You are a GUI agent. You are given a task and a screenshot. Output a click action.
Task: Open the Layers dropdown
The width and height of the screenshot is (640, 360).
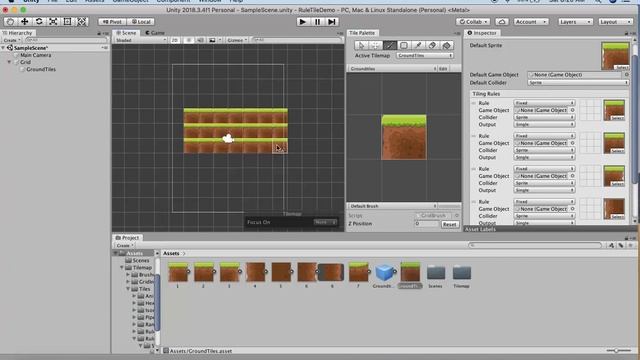coord(576,22)
